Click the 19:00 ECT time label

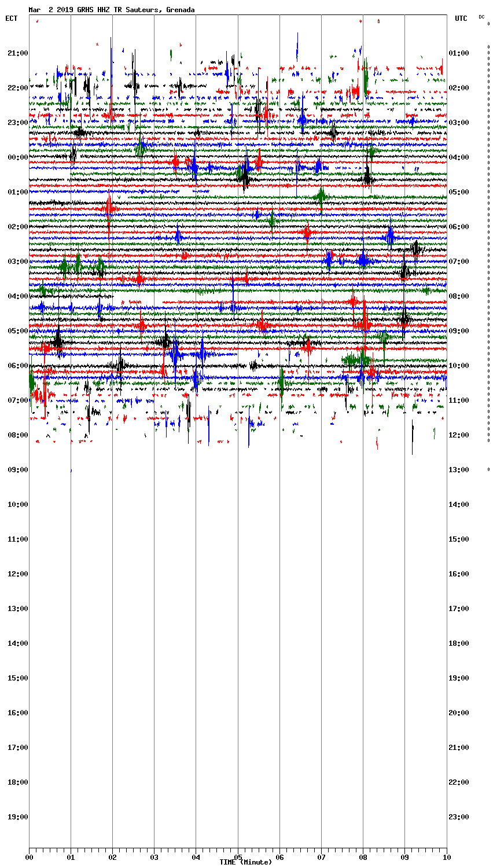pyautogui.click(x=17, y=817)
